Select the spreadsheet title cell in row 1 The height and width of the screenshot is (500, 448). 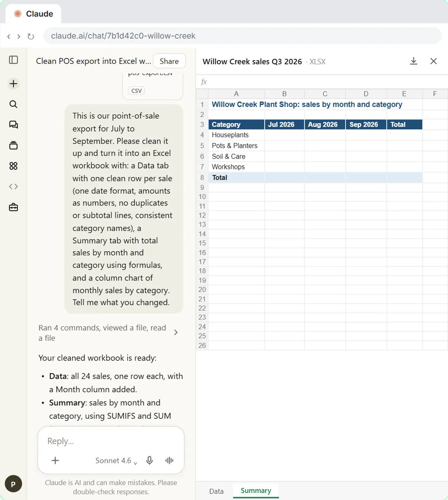pyautogui.click(x=307, y=104)
